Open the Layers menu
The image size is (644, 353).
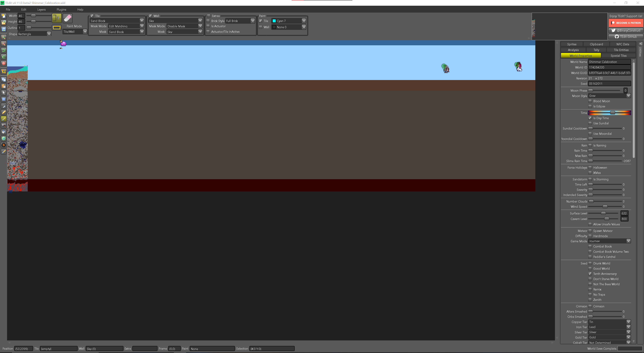pyautogui.click(x=41, y=10)
